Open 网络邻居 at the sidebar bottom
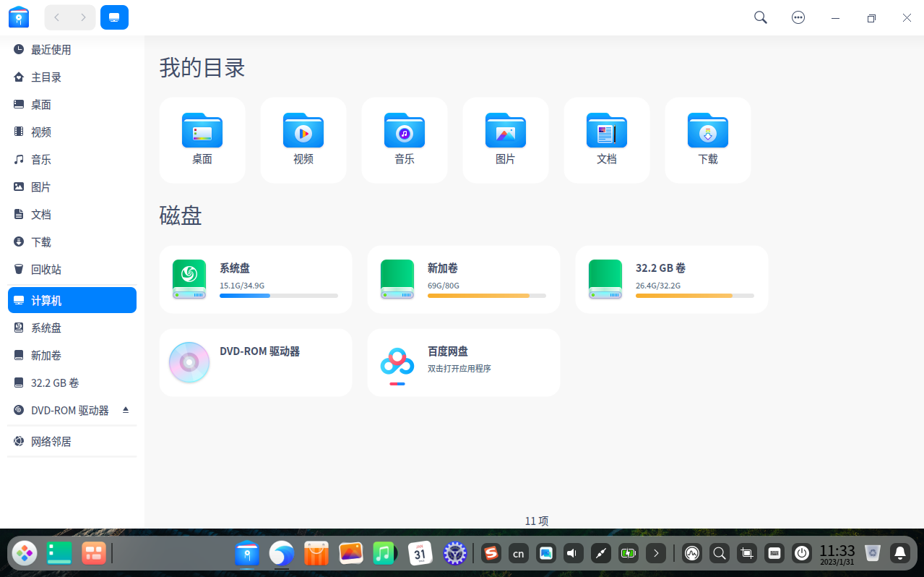Viewport: 924px width, 577px height. (52, 441)
